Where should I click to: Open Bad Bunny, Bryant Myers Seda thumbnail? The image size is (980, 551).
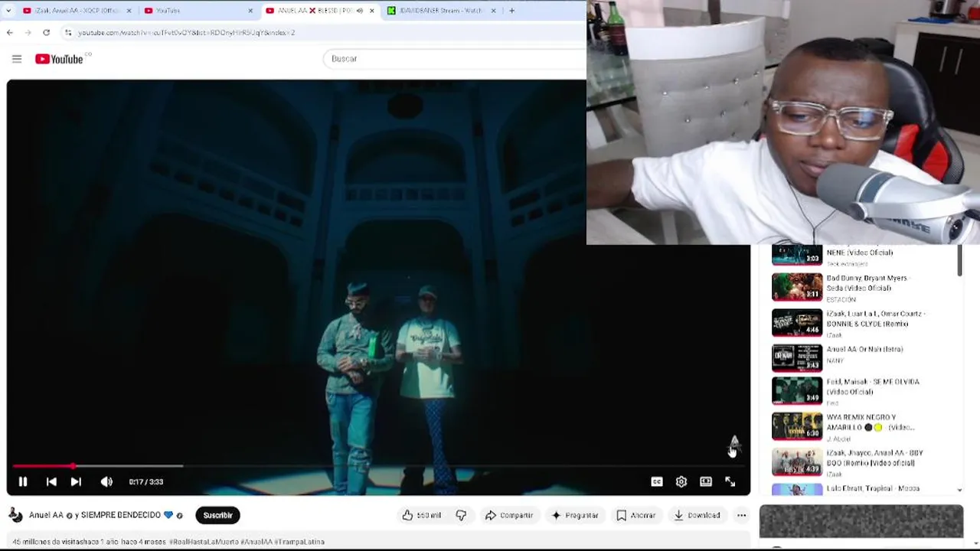[797, 287]
